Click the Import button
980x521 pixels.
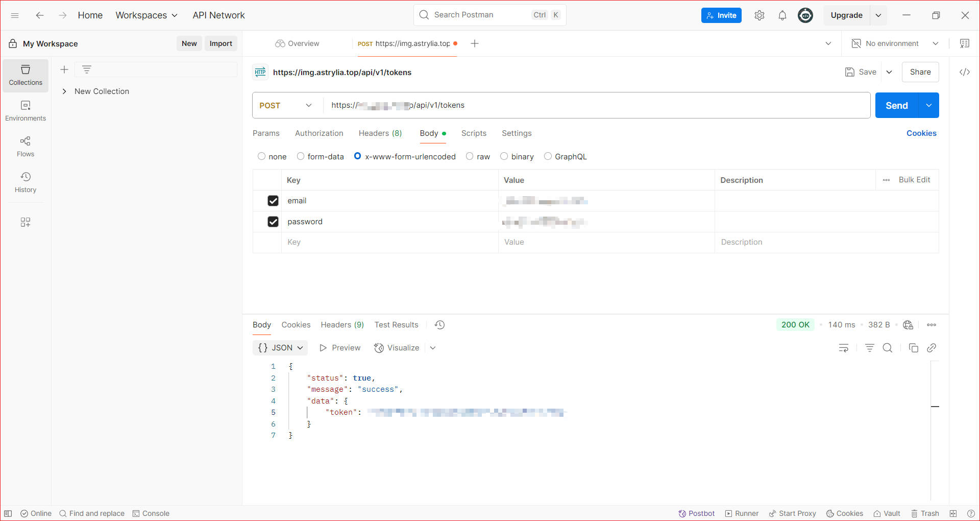pos(220,43)
